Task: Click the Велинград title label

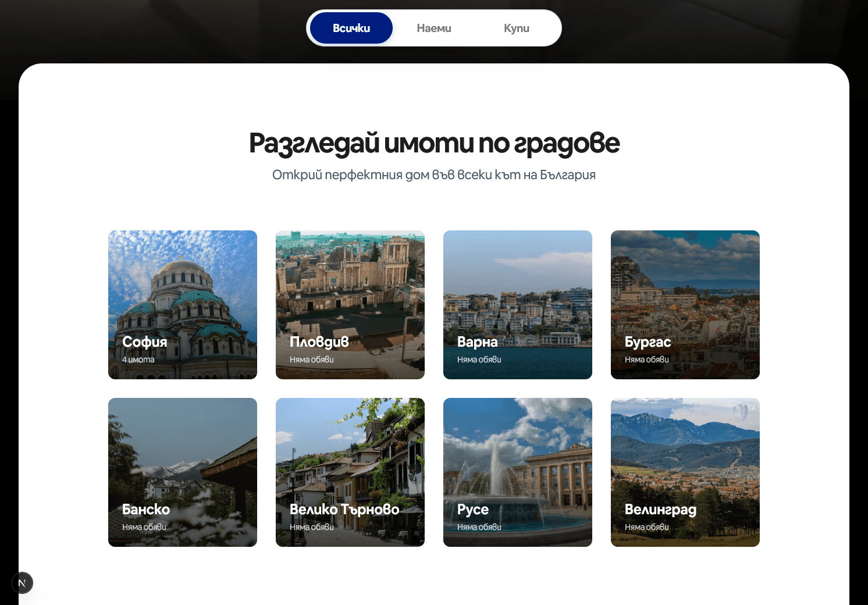Action: pos(660,509)
